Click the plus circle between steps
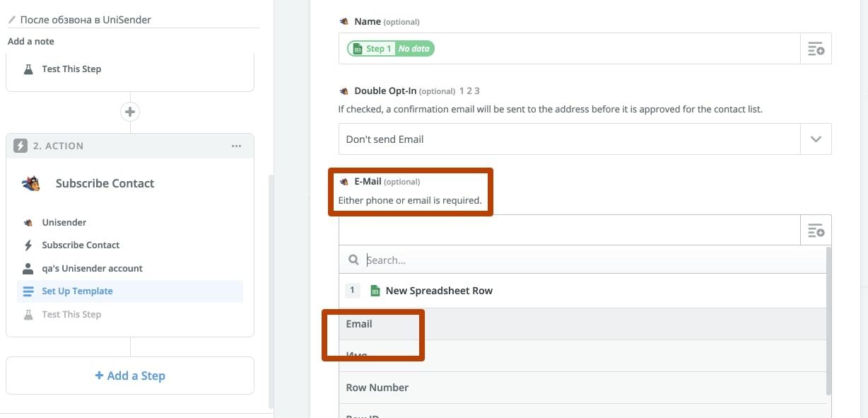Screen dimensions: 868x418 pyautogui.click(x=130, y=112)
